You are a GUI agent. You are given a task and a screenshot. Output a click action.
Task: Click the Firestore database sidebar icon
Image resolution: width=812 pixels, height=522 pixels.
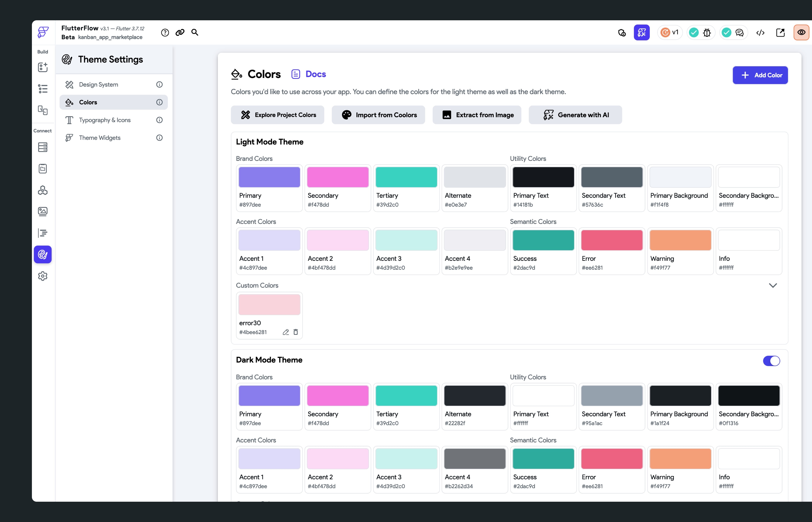point(43,147)
